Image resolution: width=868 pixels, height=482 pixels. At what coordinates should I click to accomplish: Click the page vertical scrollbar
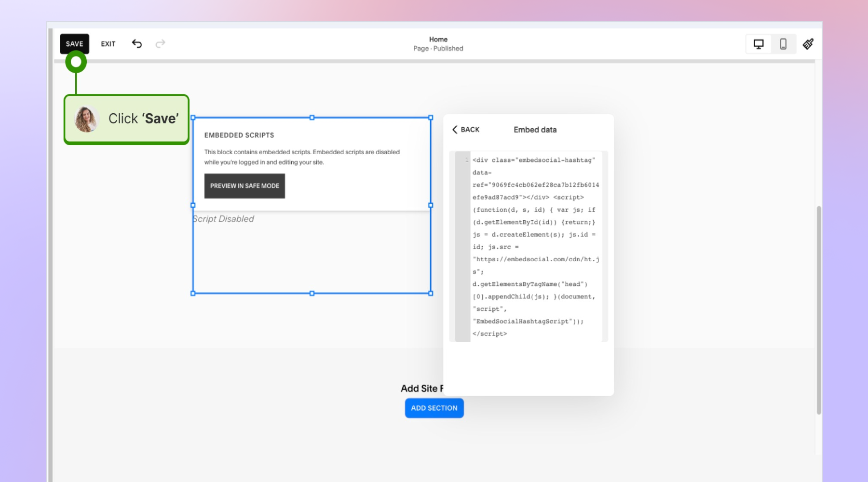pos(818,310)
